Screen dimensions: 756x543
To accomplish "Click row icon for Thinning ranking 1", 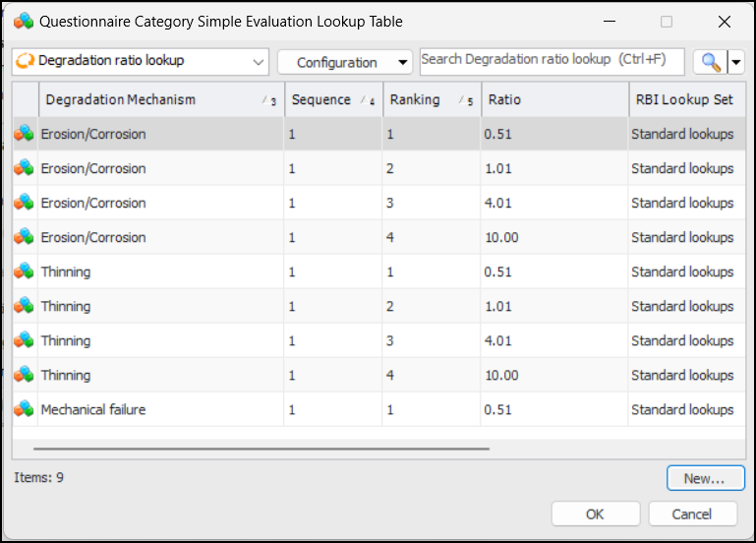I will tap(24, 271).
